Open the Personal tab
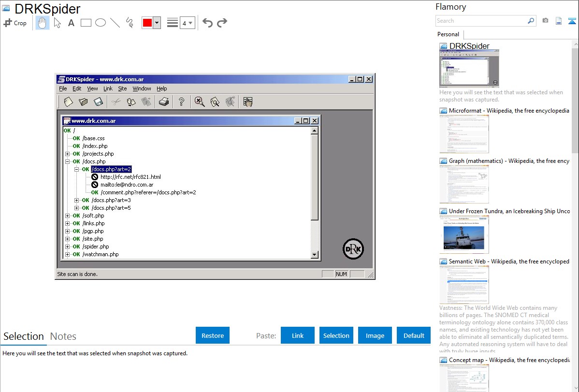This screenshot has height=392, width=579. (x=448, y=34)
